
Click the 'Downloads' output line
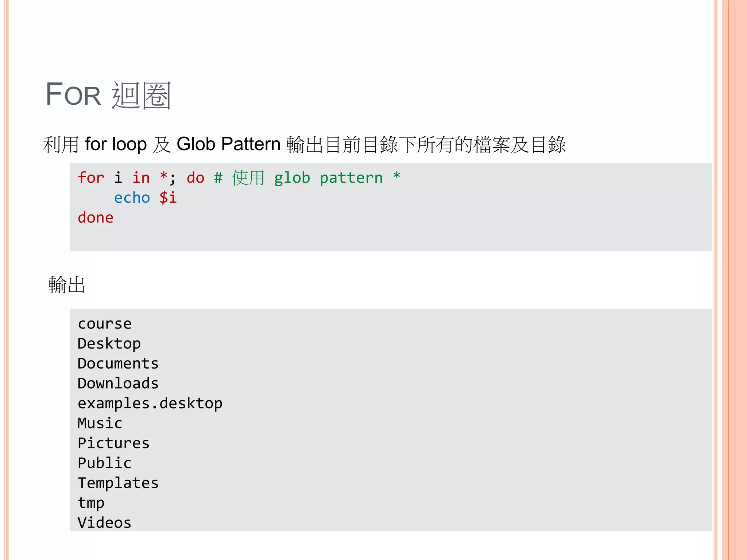pyautogui.click(x=118, y=384)
